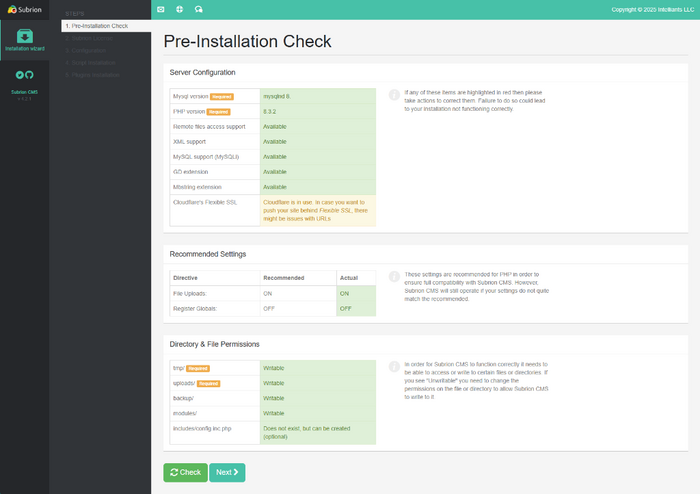Click the 'Writable' status for backup/

point(274,398)
